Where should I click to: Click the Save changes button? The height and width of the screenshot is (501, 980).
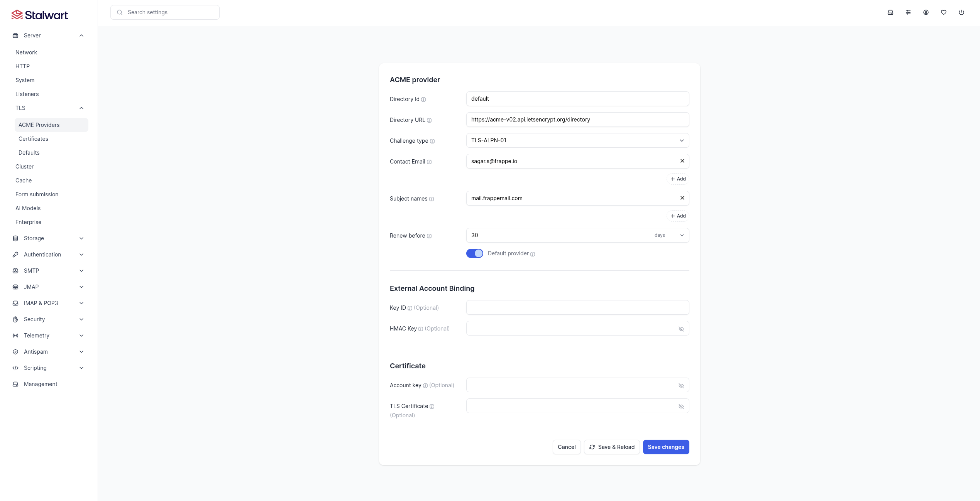[665, 447]
